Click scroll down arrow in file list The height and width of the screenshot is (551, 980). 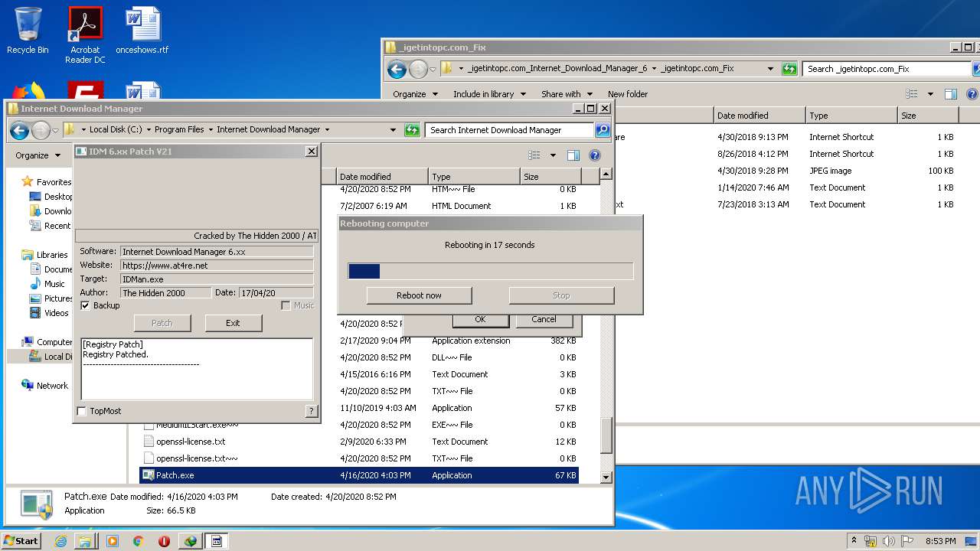tap(606, 477)
